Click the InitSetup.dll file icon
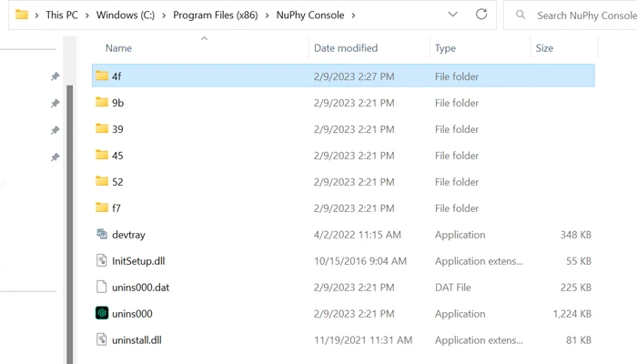This screenshot has width=637, height=364. 102,261
